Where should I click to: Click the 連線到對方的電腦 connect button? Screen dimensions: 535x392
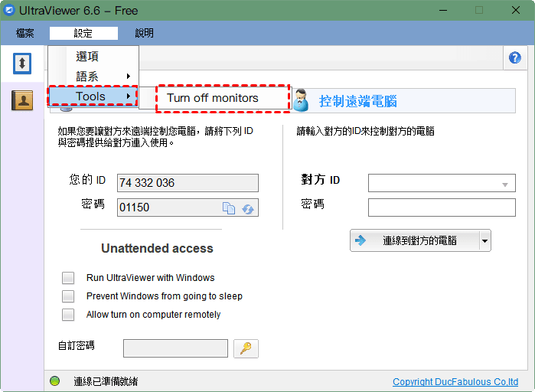click(x=415, y=241)
